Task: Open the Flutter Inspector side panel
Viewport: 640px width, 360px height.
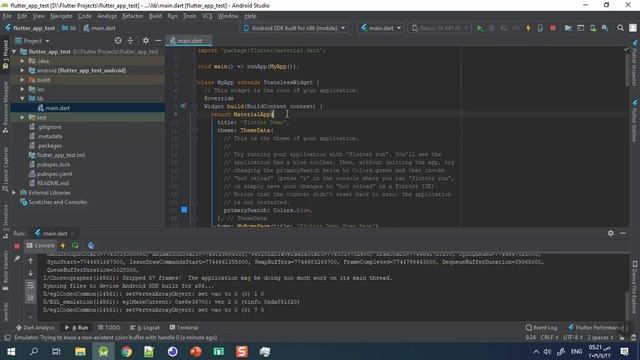Action: 635,64
